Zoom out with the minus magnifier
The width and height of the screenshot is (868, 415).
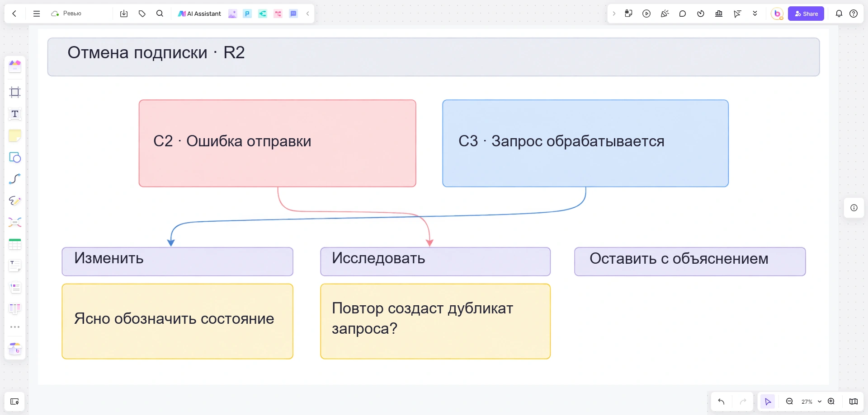pyautogui.click(x=790, y=401)
